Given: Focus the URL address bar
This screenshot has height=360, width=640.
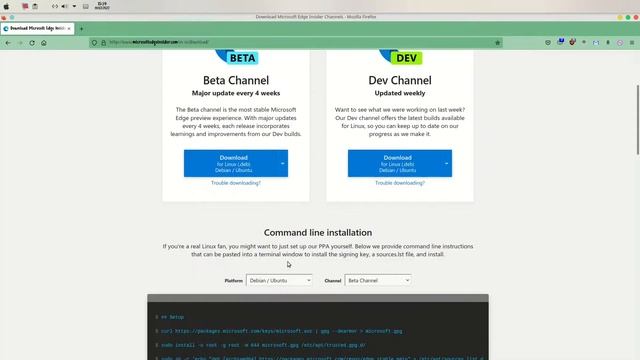Looking at the screenshot, I should (x=296, y=42).
